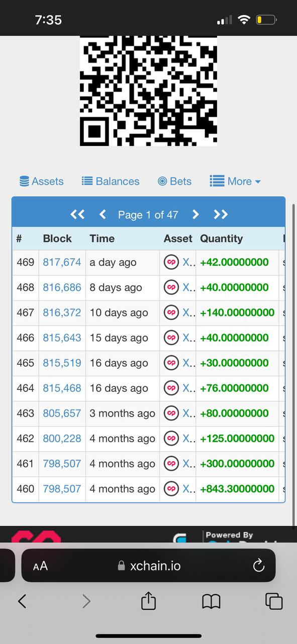Jump to last page with double-right arrows
297x644 pixels.
click(x=221, y=215)
